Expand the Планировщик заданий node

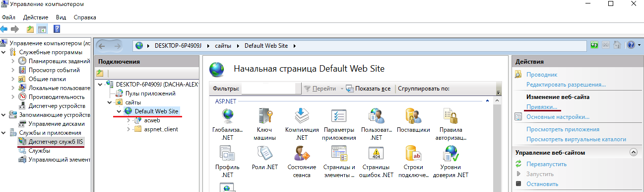point(13,61)
